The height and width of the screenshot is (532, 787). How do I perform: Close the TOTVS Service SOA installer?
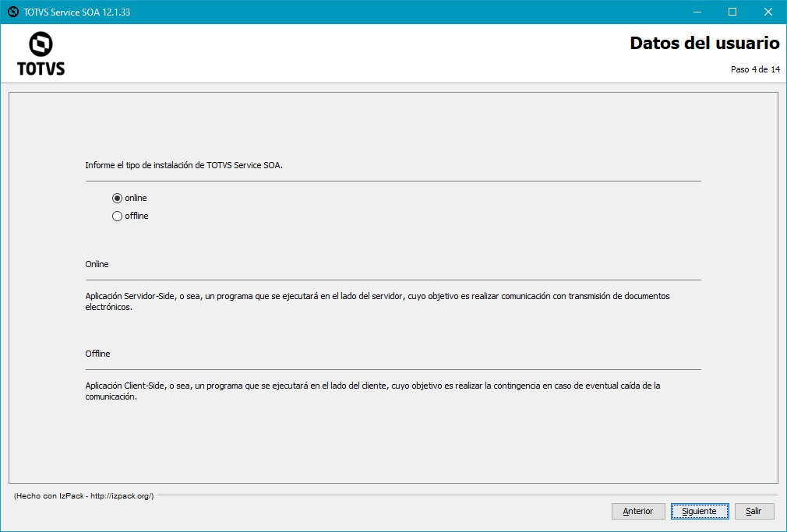pyautogui.click(x=768, y=12)
